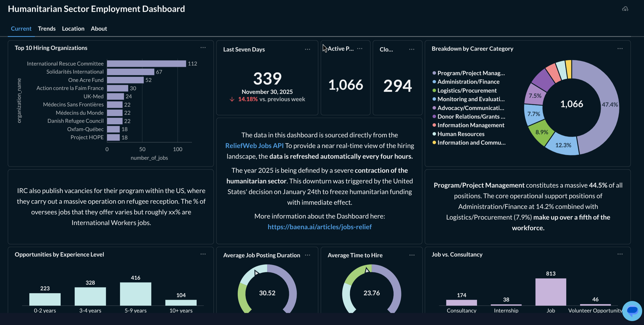Image resolution: width=644 pixels, height=325 pixels.
Task: Click the kebab menu on Last Seven Days card
Action: click(x=307, y=49)
